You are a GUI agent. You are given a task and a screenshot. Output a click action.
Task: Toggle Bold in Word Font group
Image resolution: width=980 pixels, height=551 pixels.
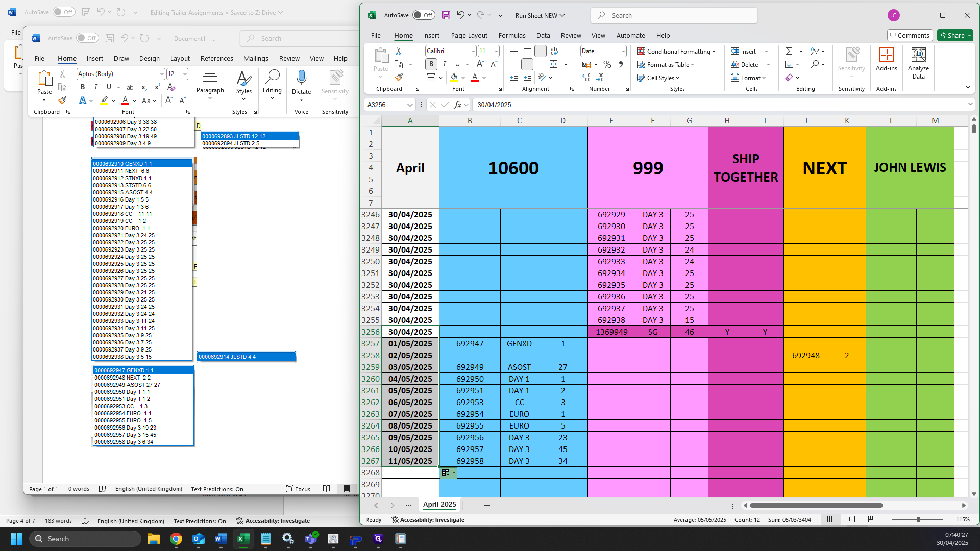83,87
